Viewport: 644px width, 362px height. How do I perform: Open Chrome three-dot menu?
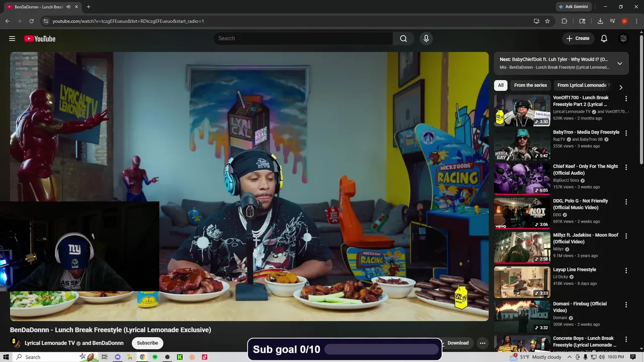[x=636, y=21]
